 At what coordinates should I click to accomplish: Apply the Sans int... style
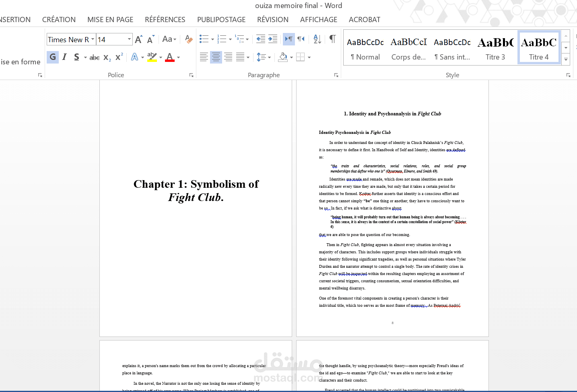click(452, 48)
